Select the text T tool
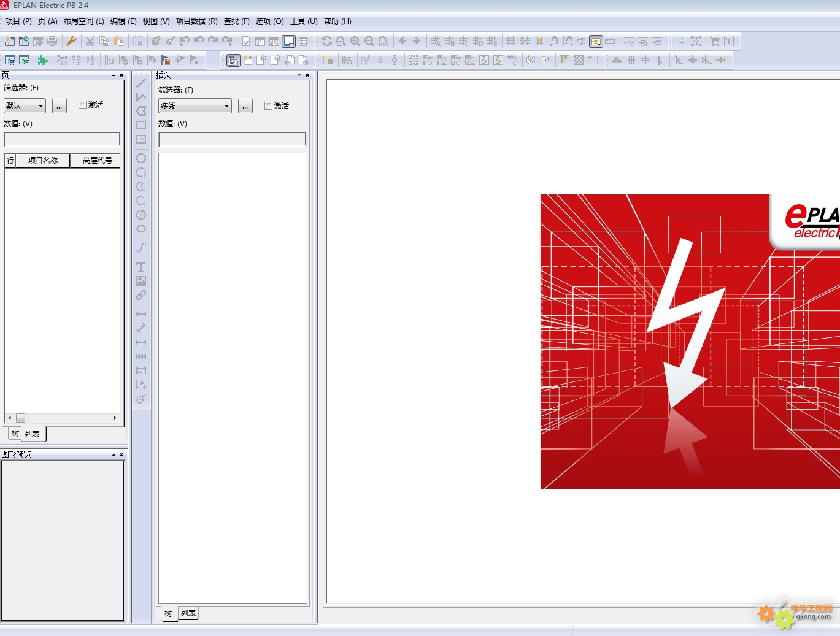Screen dimensions: 840x636 [x=141, y=267]
